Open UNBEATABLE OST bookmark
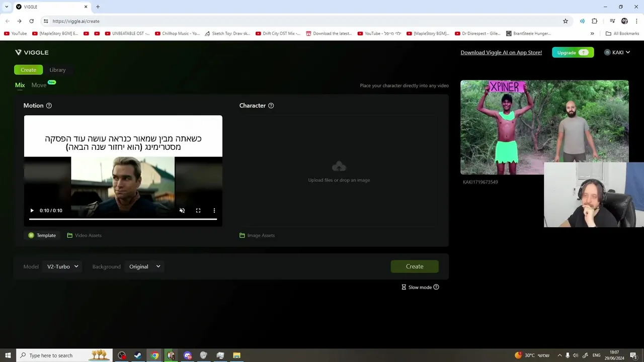Viewport: 644px width, 362px height. tap(127, 34)
